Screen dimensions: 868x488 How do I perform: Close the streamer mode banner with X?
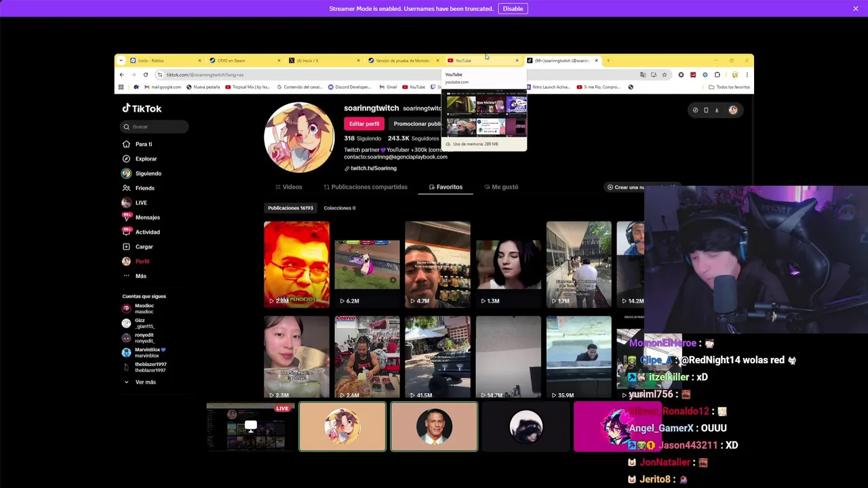click(x=856, y=8)
